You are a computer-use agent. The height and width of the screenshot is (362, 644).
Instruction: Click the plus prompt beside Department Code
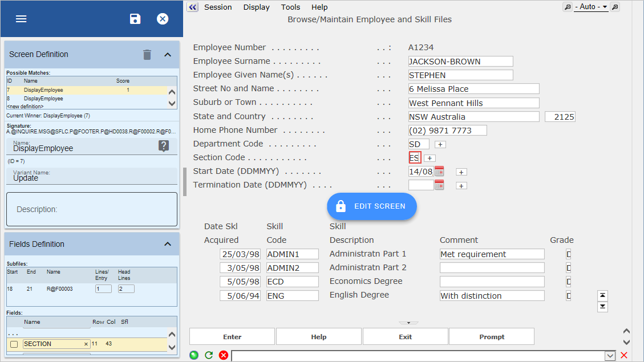440,144
